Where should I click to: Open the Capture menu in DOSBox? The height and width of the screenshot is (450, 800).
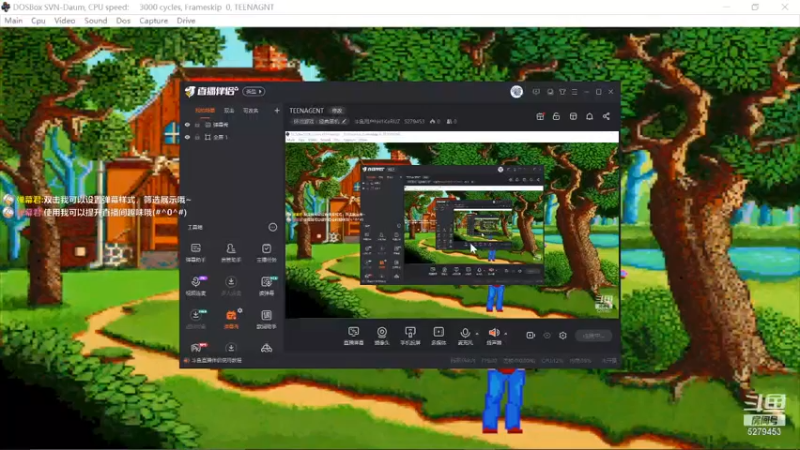click(153, 20)
